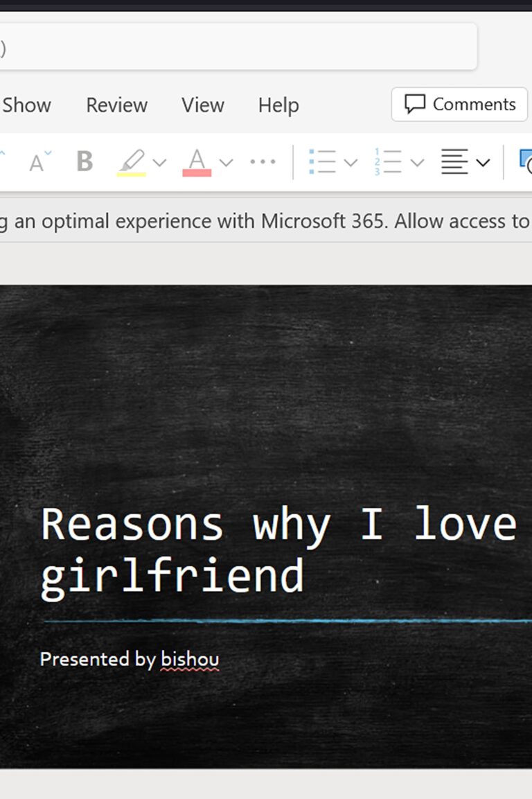
Task: Expand the highlight color dropdown arrow
Action: click(160, 163)
